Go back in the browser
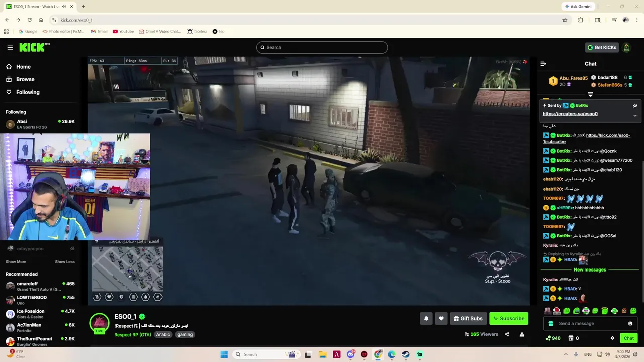This screenshot has width=644, height=362. [x=7, y=20]
